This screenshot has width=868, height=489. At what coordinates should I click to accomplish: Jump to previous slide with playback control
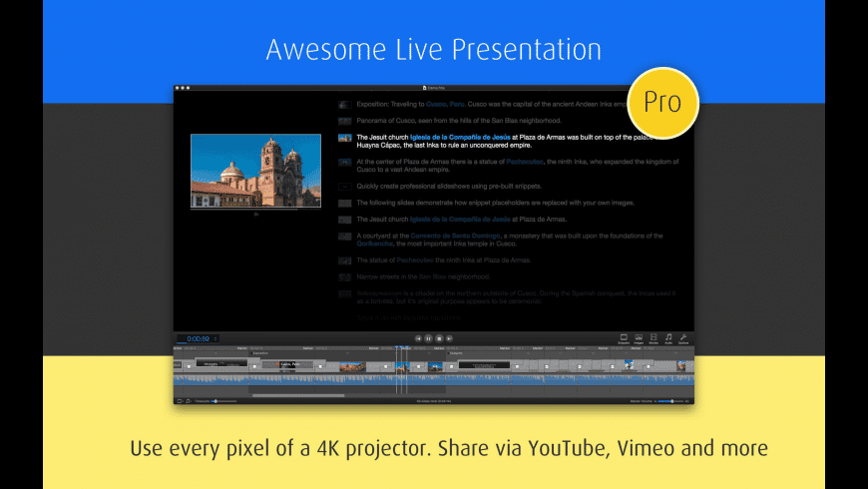pyautogui.click(x=418, y=338)
